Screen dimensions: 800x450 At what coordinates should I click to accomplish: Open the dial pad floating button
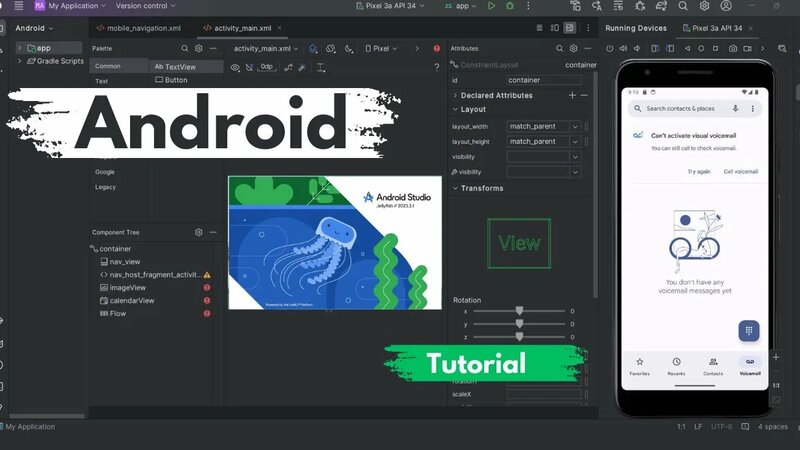pos(748,331)
